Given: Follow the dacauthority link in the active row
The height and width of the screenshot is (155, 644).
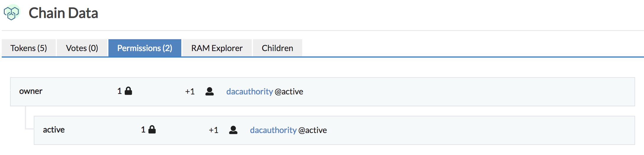Looking at the screenshot, I should (273, 130).
